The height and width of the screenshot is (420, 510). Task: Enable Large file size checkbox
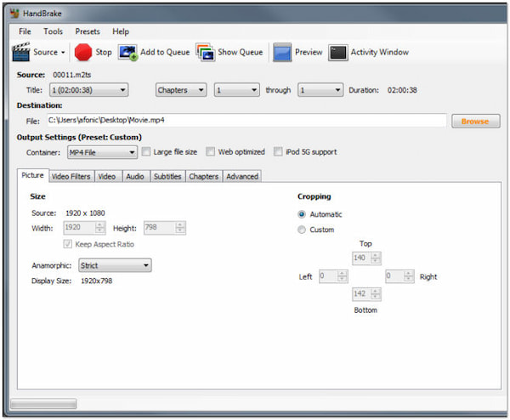146,151
